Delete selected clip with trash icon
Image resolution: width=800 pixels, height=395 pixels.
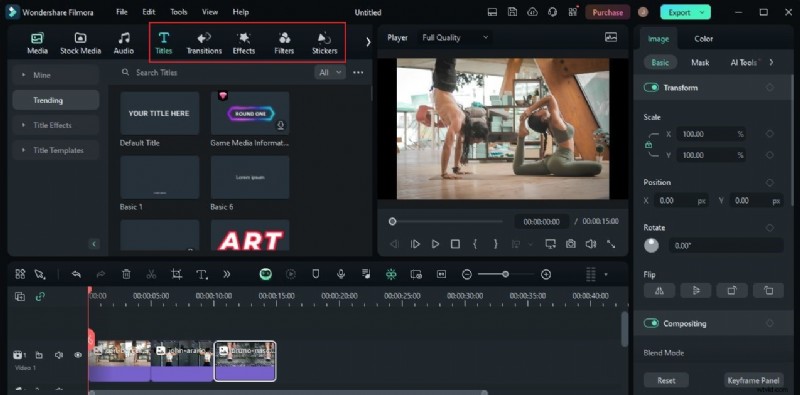point(126,275)
